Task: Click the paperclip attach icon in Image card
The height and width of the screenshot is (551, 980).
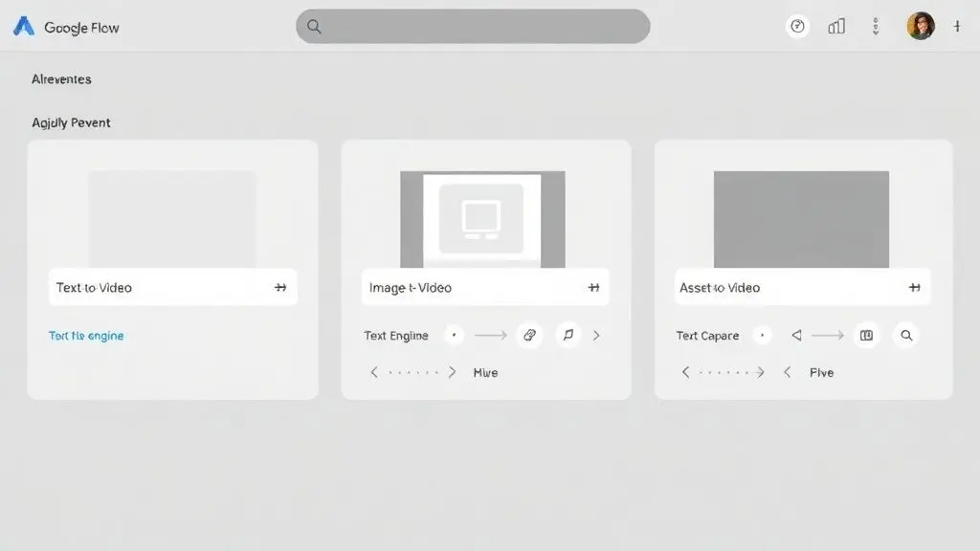Action: [x=529, y=336]
